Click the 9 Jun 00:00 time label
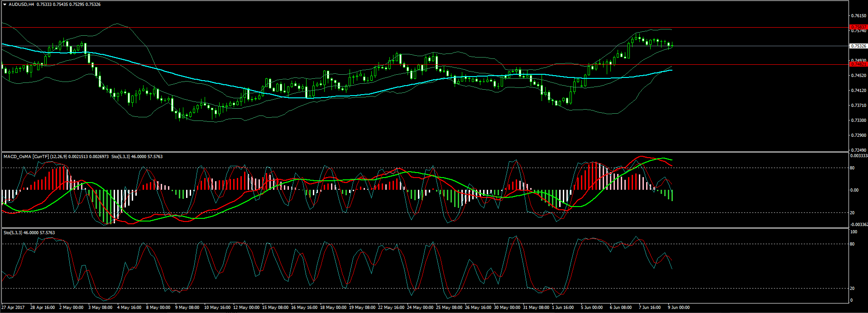The width and height of the screenshot is (868, 313). click(679, 308)
